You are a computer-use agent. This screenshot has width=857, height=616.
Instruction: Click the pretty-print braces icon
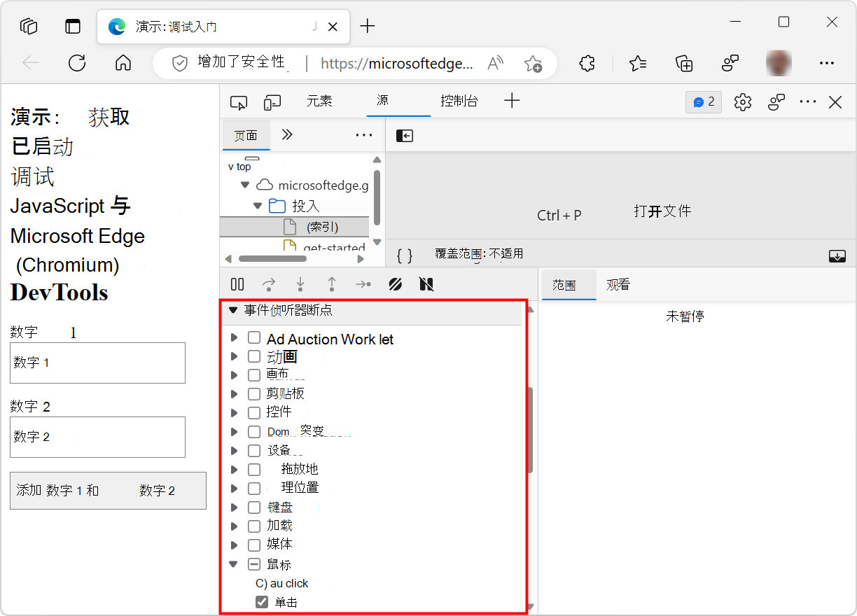[405, 255]
